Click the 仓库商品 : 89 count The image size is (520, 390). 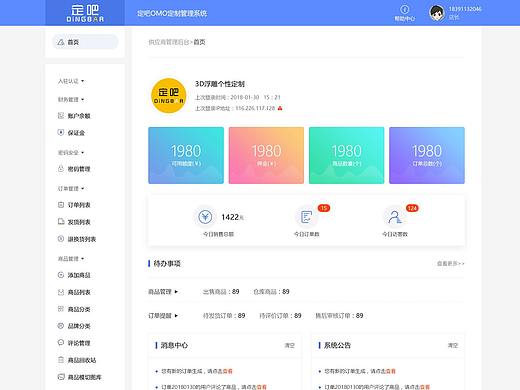tap(271, 292)
